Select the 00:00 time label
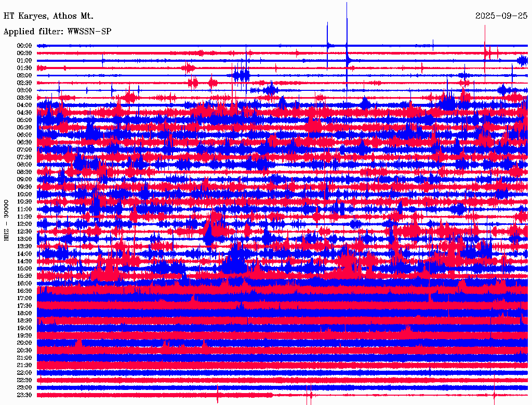 point(24,46)
